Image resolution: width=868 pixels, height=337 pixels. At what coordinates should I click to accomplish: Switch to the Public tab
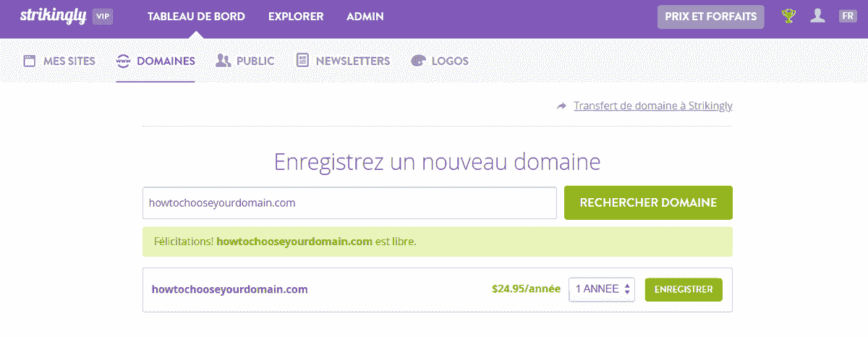pos(255,61)
